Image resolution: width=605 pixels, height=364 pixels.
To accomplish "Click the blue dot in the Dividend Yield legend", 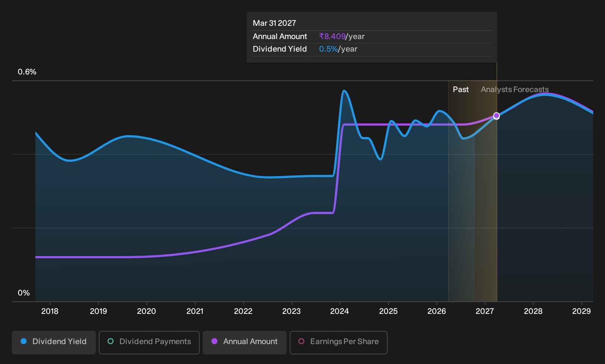I will (x=24, y=342).
